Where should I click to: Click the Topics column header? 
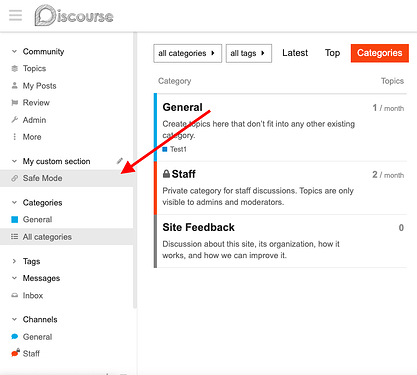[392, 81]
